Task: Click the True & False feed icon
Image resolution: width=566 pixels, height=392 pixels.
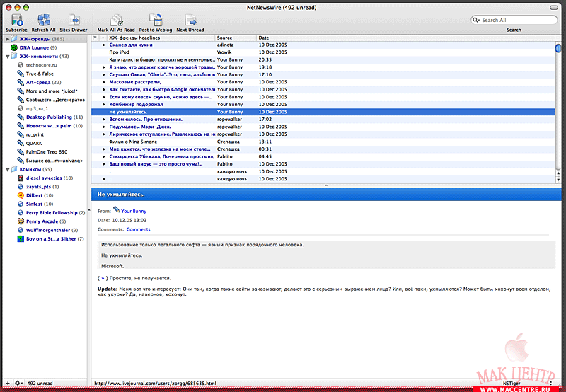Action: [x=21, y=74]
